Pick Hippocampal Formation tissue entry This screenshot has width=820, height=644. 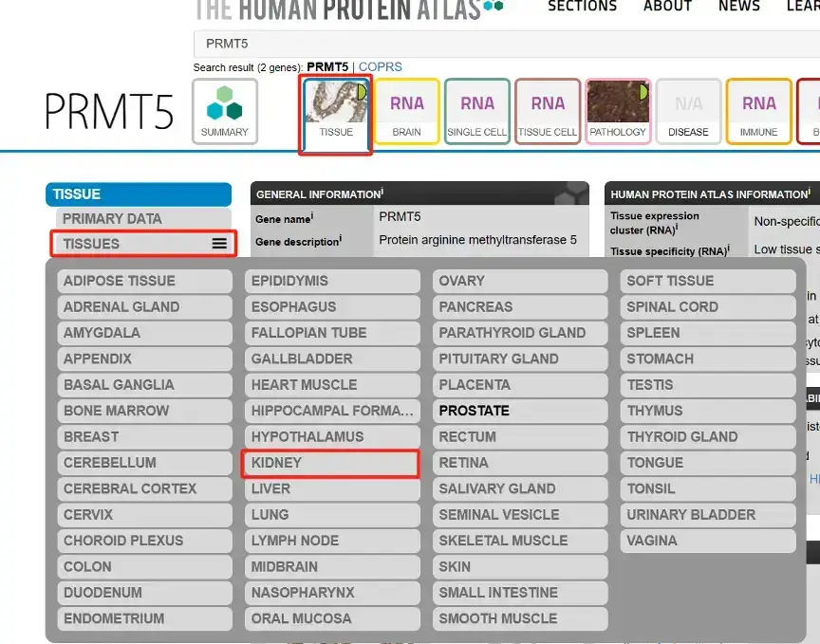[x=330, y=411]
